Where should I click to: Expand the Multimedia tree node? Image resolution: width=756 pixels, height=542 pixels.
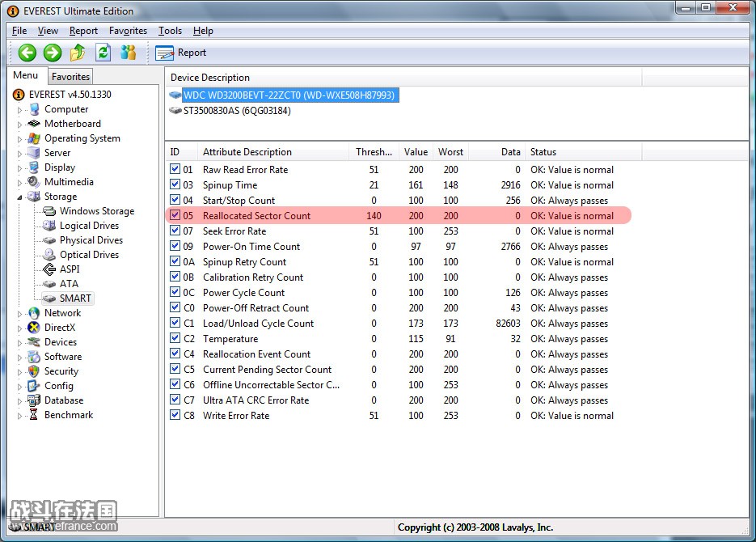[x=19, y=182]
